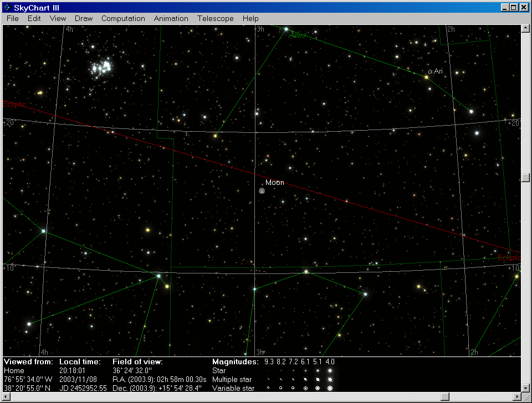Open the Animation menu
532x403 pixels.
click(x=171, y=18)
